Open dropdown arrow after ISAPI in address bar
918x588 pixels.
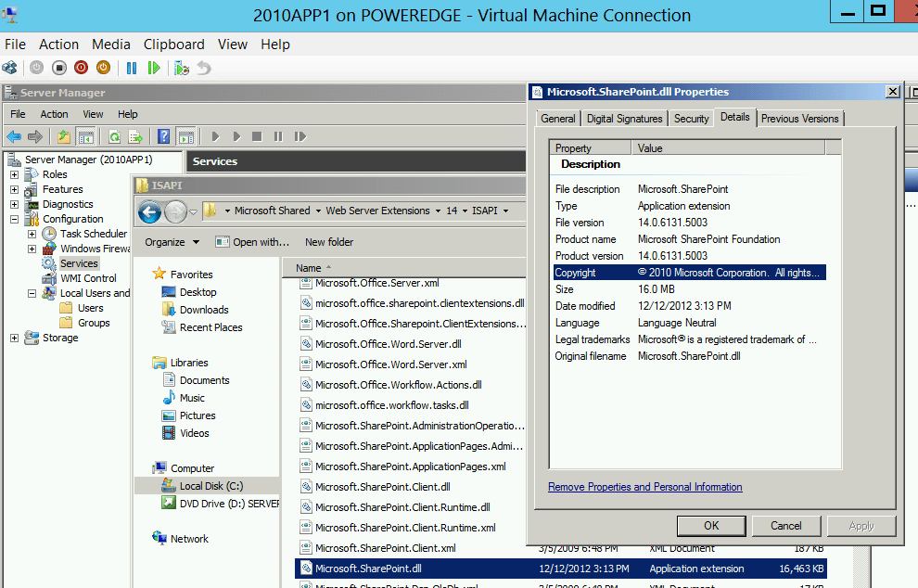[506, 211]
